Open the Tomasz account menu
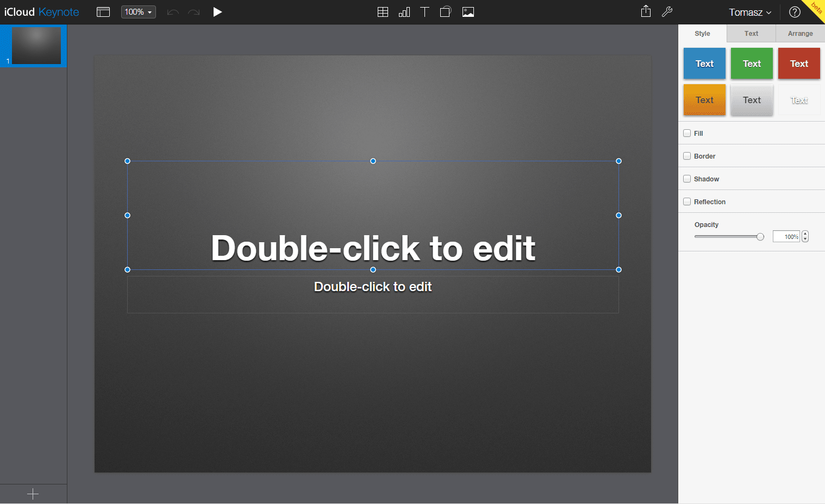Image resolution: width=825 pixels, height=504 pixels. 750,12
